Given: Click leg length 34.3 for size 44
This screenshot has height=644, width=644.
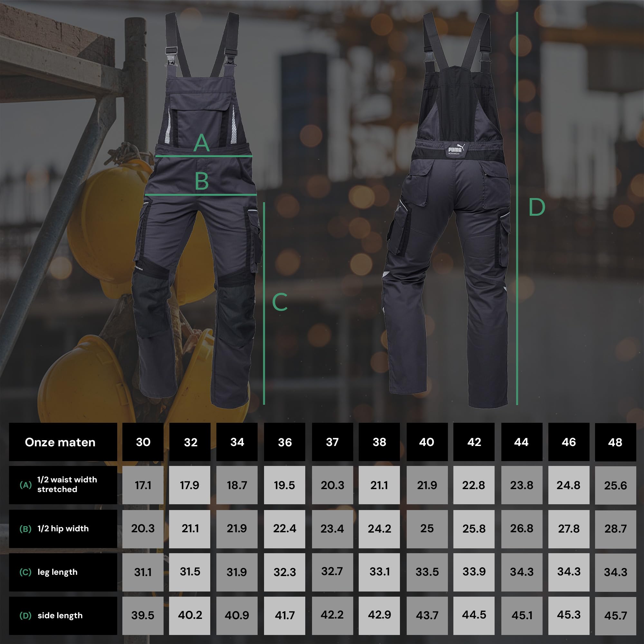Looking at the screenshot, I should point(522,572).
